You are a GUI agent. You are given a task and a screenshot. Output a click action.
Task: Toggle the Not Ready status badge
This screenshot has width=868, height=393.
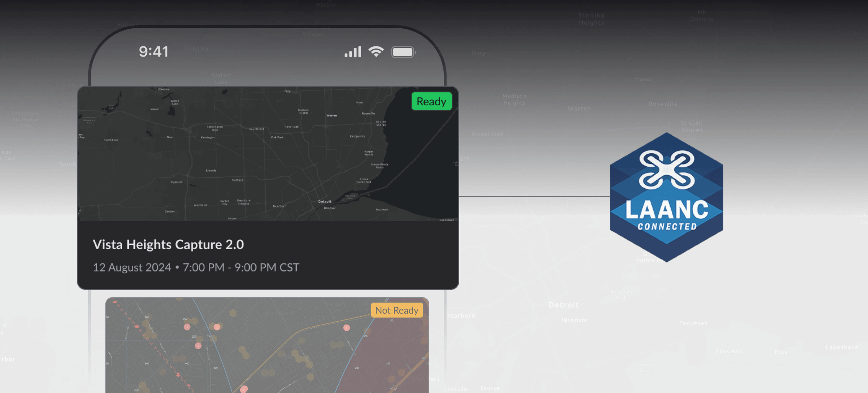tap(396, 310)
